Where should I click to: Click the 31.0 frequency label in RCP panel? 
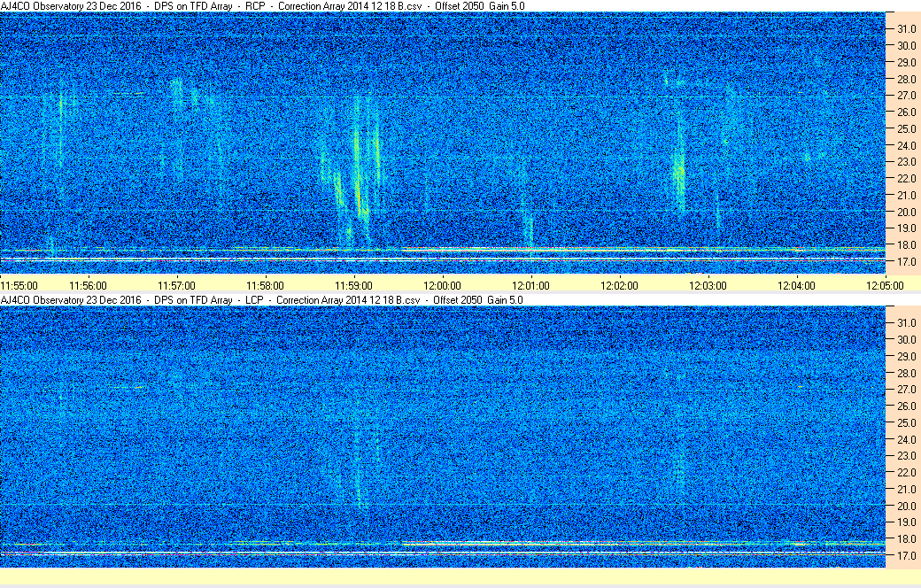point(906,29)
